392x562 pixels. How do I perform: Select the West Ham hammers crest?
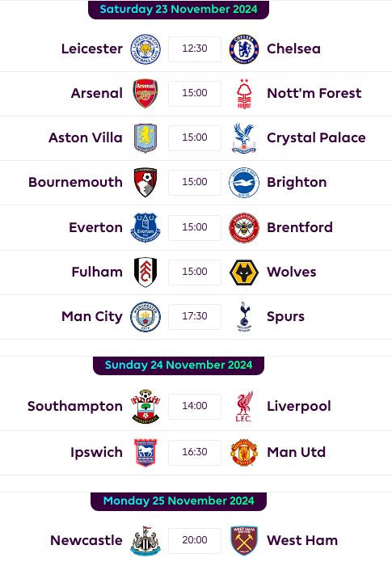pyautogui.click(x=244, y=540)
